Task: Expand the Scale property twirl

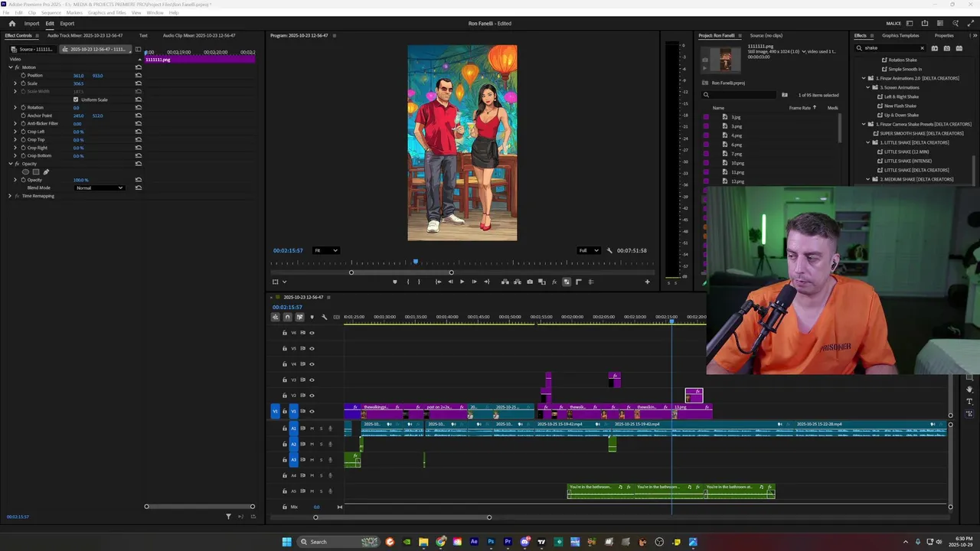Action: (x=15, y=83)
